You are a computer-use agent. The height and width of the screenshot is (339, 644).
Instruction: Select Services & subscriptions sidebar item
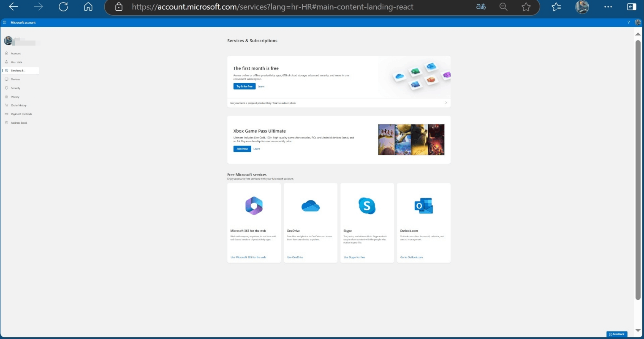tap(20, 71)
